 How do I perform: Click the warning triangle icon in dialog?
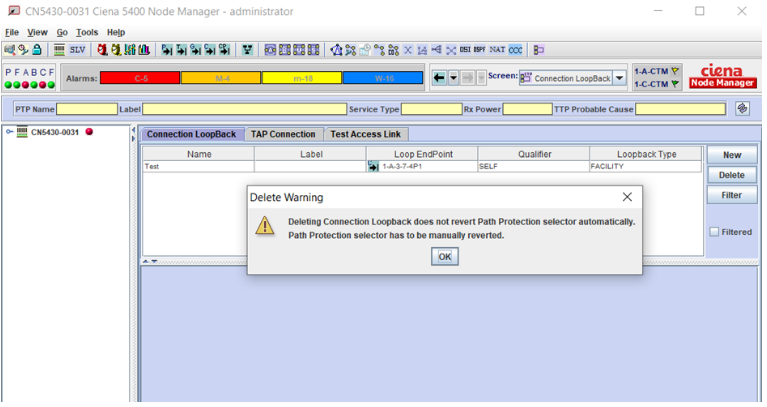[x=264, y=226]
